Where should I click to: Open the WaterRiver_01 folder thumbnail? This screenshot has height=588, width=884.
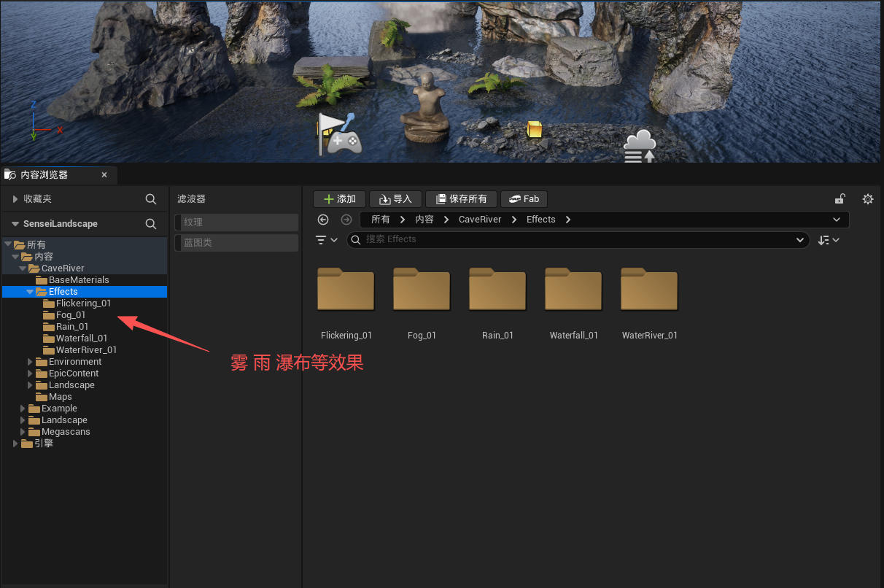(649, 289)
